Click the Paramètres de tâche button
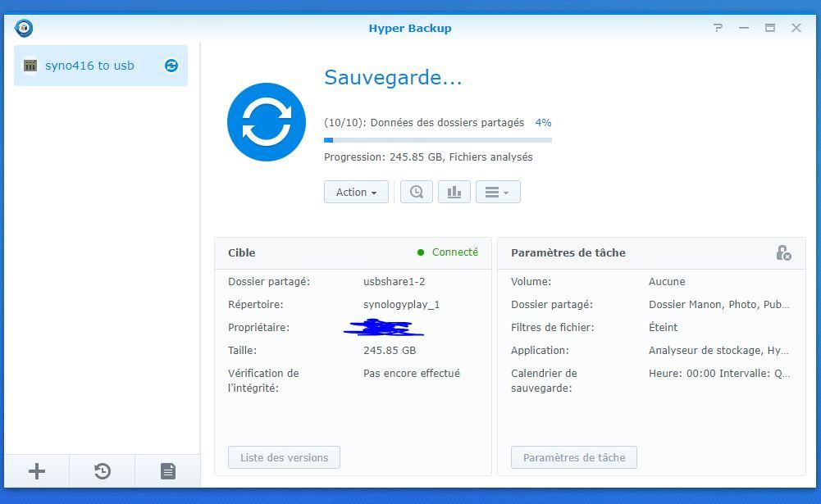This screenshot has width=821, height=504. pos(574,457)
